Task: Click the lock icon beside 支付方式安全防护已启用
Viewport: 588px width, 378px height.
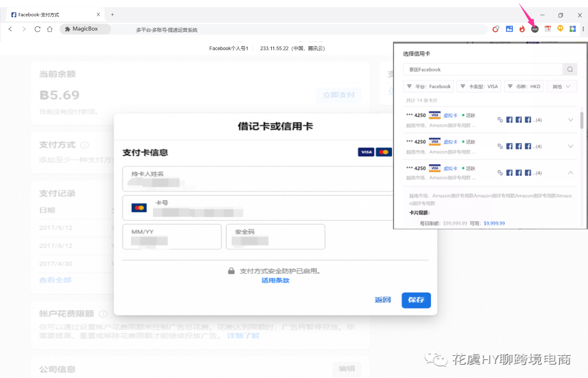Action: pos(231,271)
